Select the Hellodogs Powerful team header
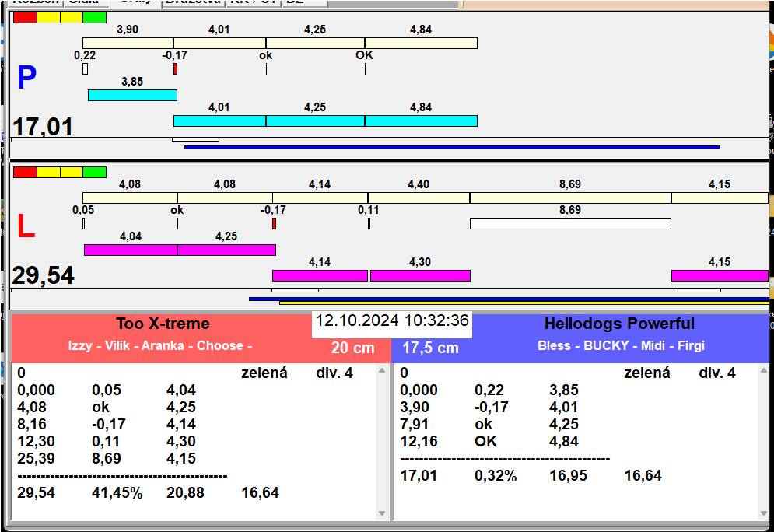 point(619,324)
